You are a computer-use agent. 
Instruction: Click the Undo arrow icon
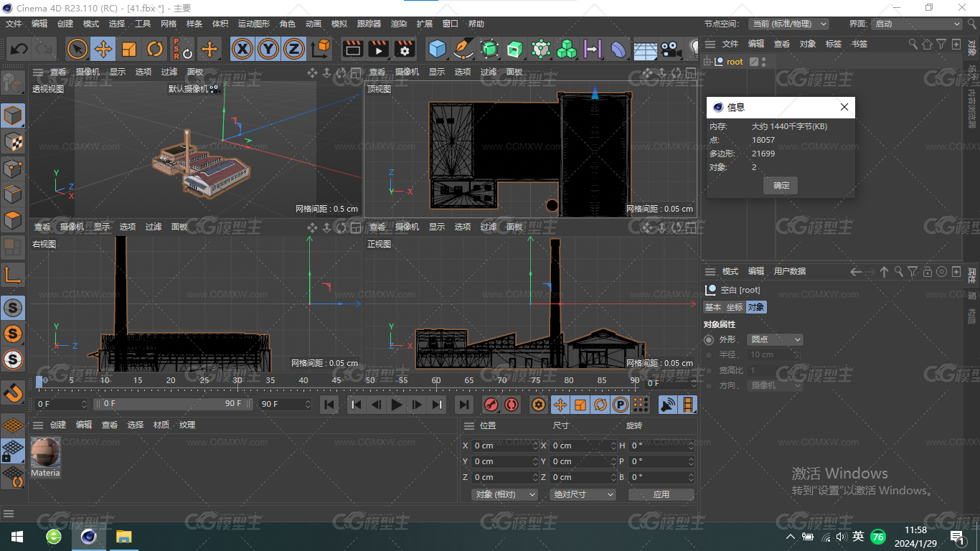pos(19,49)
